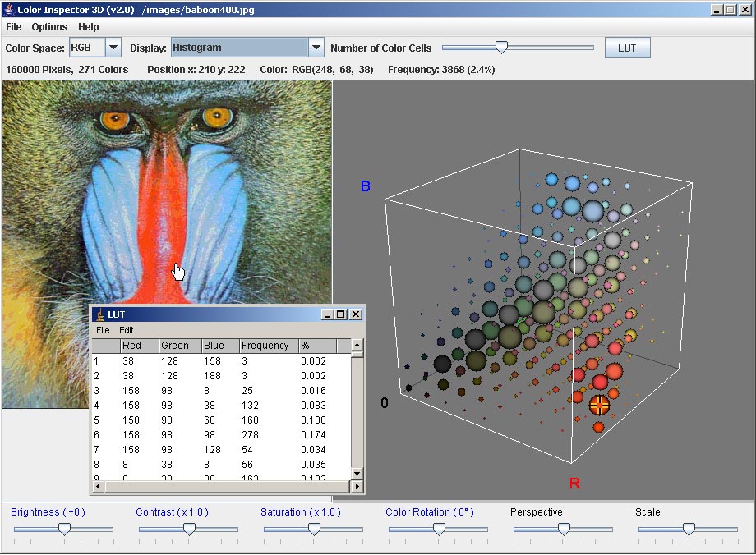Image resolution: width=756 pixels, height=555 pixels.
Task: Open the Color Space RGB dropdown
Action: click(x=113, y=48)
